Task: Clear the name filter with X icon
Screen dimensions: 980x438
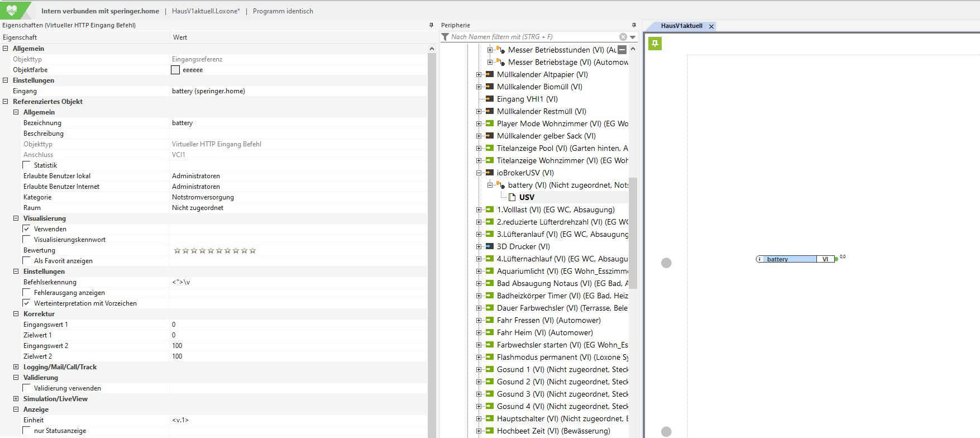Action: tap(623, 37)
